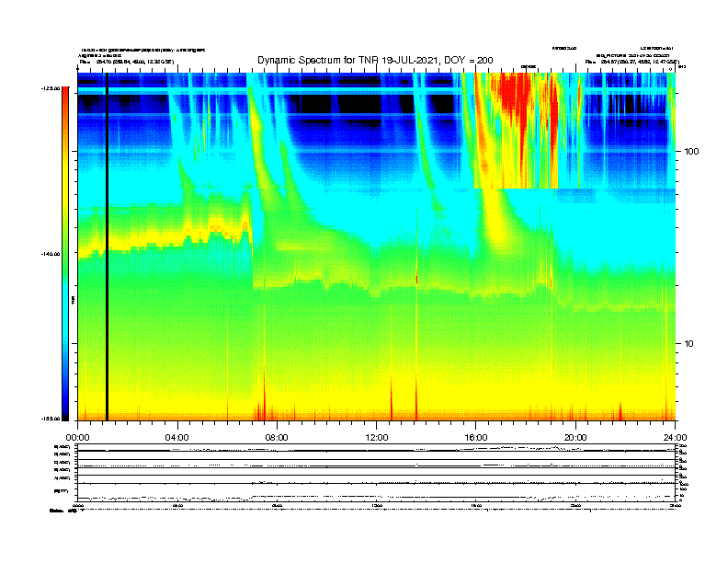Image resolution: width=728 pixels, height=563 pixels.
Task: Click the top strip of the lower time-series panel
Action: (376, 448)
